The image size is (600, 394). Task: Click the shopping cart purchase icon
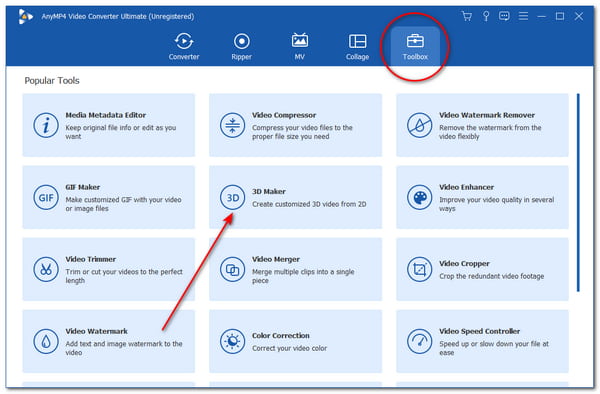[466, 16]
